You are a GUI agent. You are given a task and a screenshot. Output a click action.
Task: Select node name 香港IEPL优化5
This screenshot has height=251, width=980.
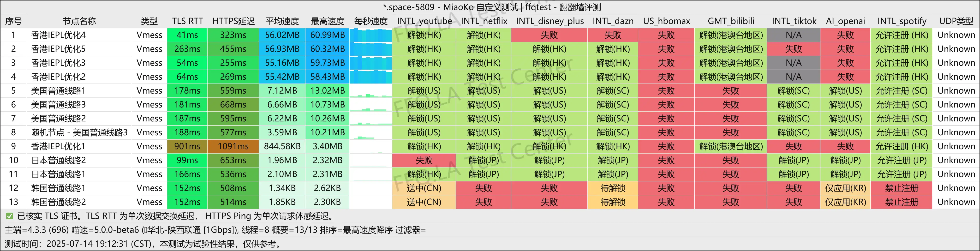pyautogui.click(x=58, y=49)
